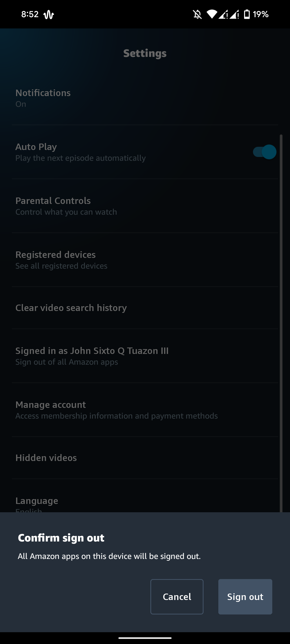290x644 pixels.
Task: Tap the gesture navigation bar at bottom
Action: click(x=145, y=638)
